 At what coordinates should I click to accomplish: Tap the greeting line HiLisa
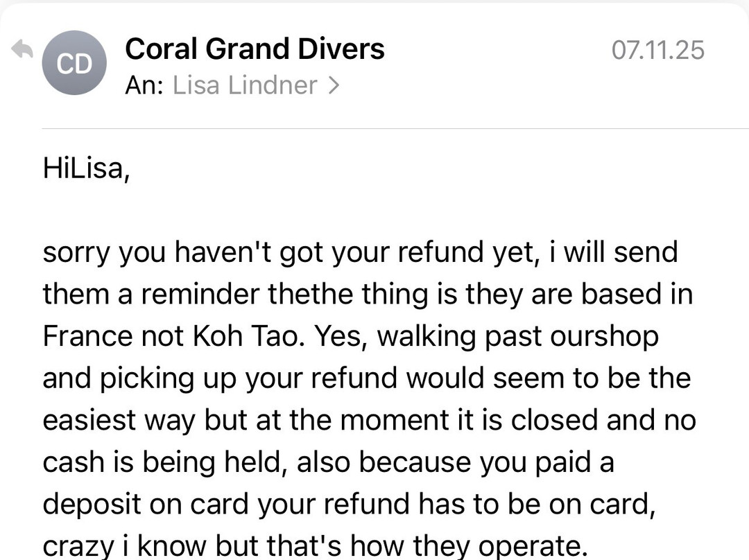86,168
